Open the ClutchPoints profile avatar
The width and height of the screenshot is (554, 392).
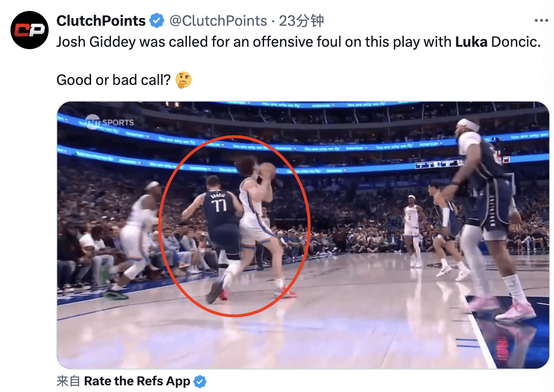tap(30, 30)
